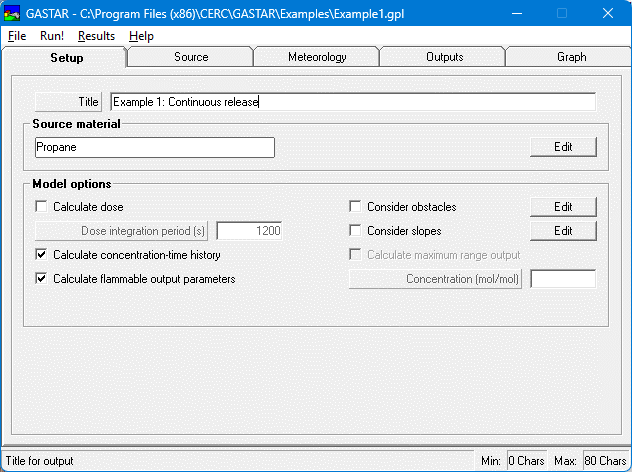Screen dimensions: 632x472
Task: Click Edit button for source material
Action: coord(563,147)
